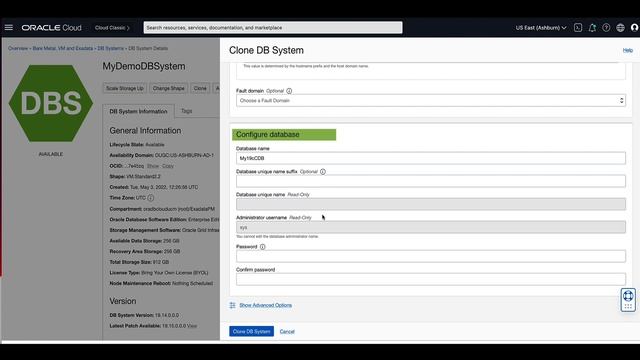640x360 pixels.
Task: Click the License Type row
Action: (159, 273)
